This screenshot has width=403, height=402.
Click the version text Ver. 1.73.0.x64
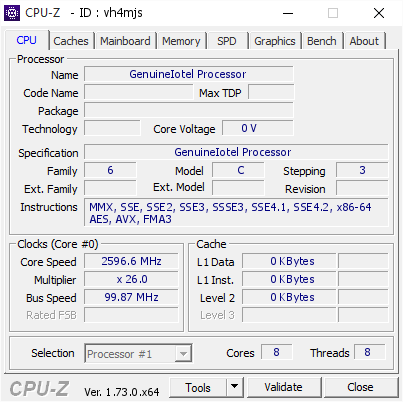122,392
